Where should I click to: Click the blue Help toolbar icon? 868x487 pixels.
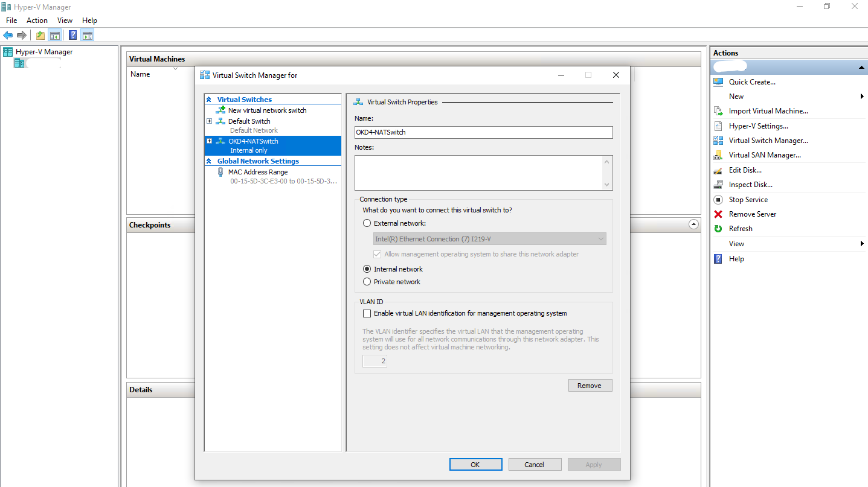pyautogui.click(x=73, y=35)
